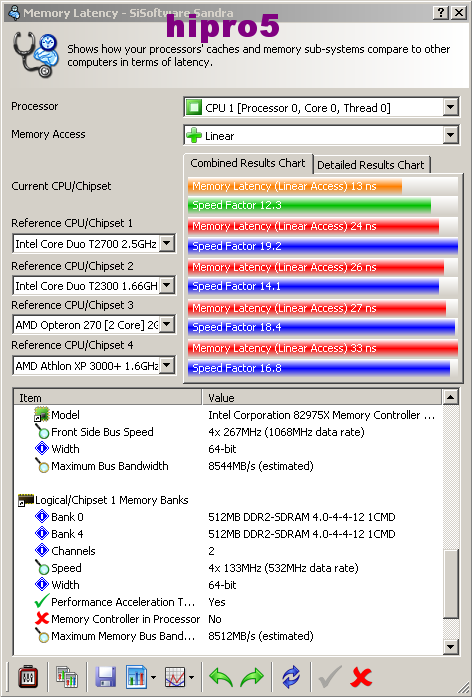Click the green check Performance Acceleration icon

[x=42, y=601]
